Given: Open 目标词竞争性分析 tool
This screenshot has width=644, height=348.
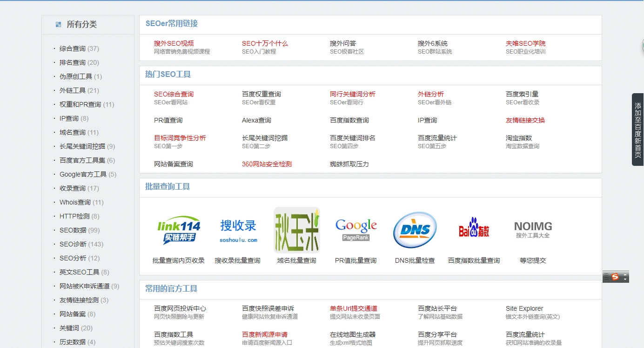Looking at the screenshot, I should coord(180,138).
